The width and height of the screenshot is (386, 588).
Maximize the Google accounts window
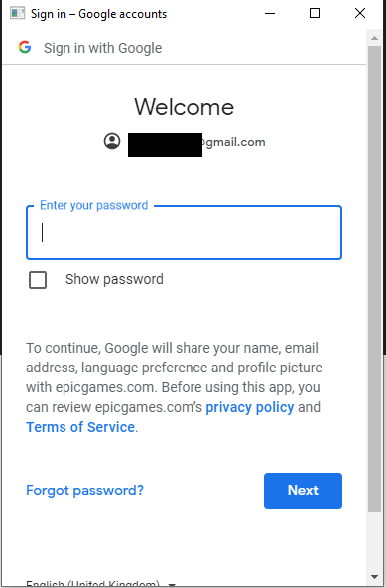pos(315,13)
